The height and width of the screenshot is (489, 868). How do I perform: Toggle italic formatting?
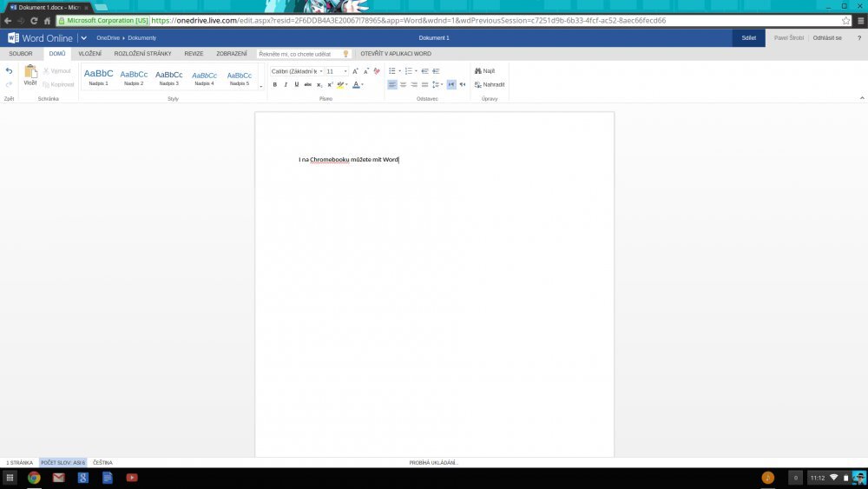click(286, 84)
